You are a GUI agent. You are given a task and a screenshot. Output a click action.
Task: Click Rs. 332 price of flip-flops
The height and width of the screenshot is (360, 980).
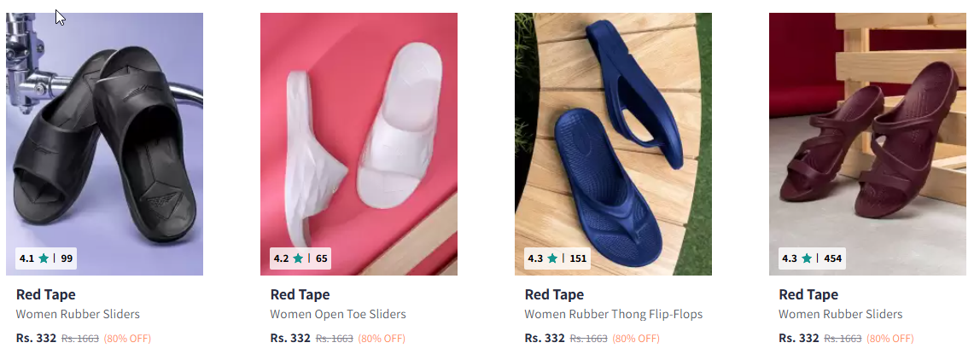545,338
